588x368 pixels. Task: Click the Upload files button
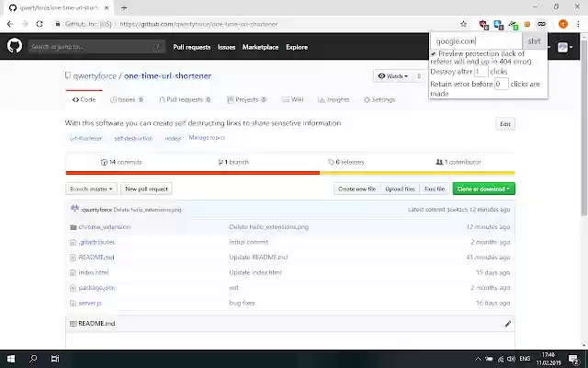click(401, 189)
